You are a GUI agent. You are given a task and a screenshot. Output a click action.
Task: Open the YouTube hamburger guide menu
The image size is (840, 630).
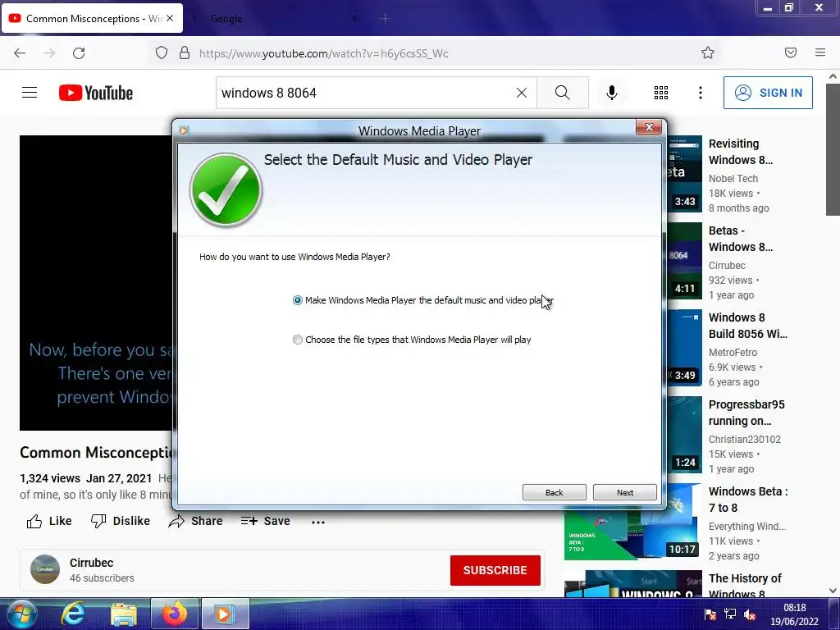point(30,93)
